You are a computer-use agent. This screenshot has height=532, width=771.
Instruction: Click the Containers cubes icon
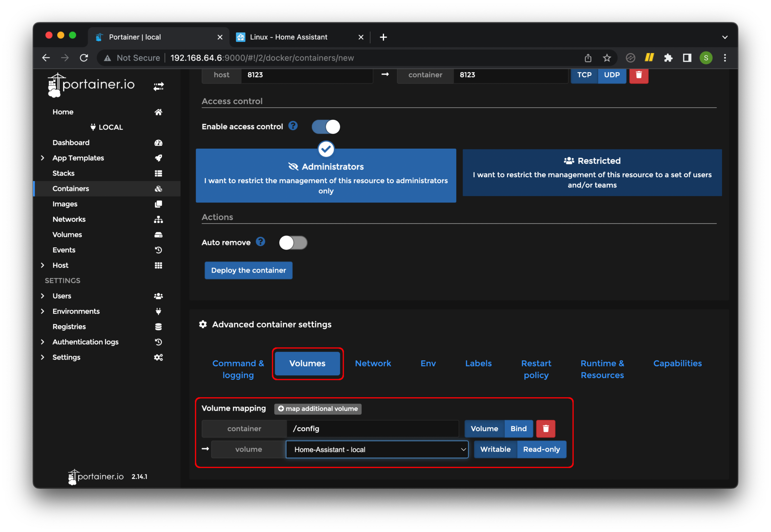coord(158,189)
